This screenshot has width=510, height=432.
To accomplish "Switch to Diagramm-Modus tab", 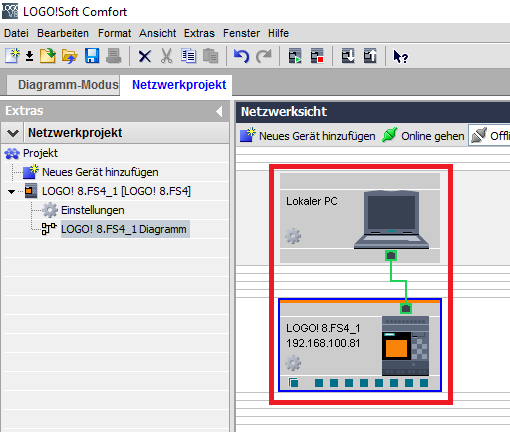I will [x=68, y=85].
